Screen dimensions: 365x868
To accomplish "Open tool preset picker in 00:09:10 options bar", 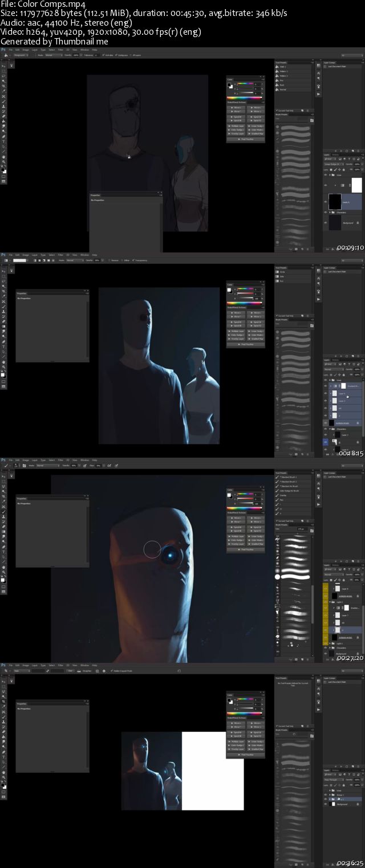I will (6, 55).
